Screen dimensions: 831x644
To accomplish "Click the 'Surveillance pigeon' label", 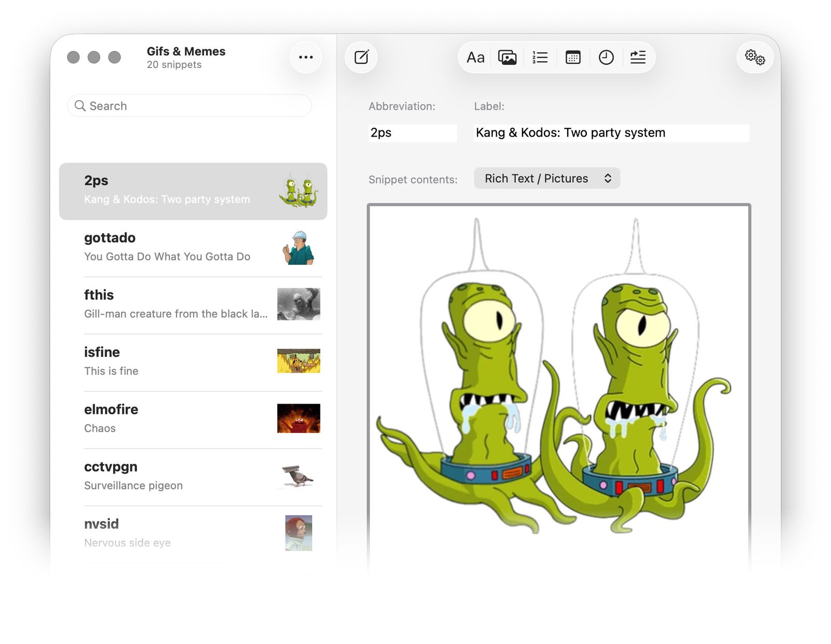I will (133, 486).
